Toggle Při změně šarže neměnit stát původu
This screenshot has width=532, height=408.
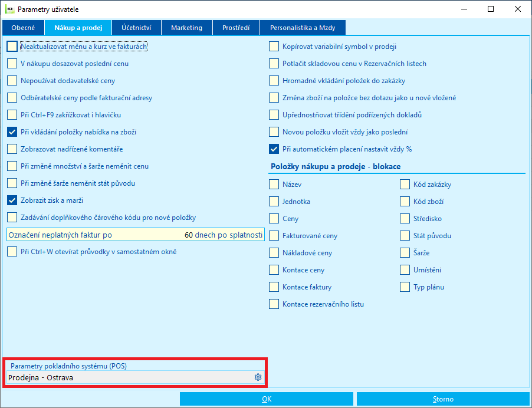coord(12,183)
